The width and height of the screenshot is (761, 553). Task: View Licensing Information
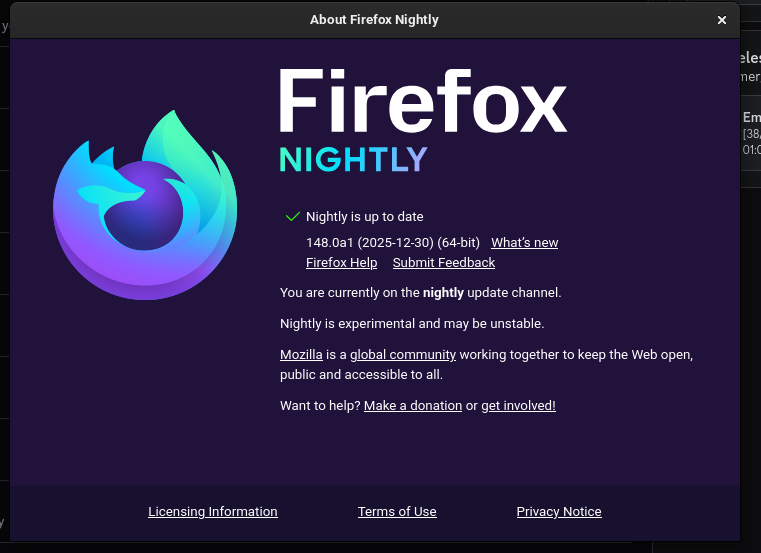pyautogui.click(x=213, y=512)
